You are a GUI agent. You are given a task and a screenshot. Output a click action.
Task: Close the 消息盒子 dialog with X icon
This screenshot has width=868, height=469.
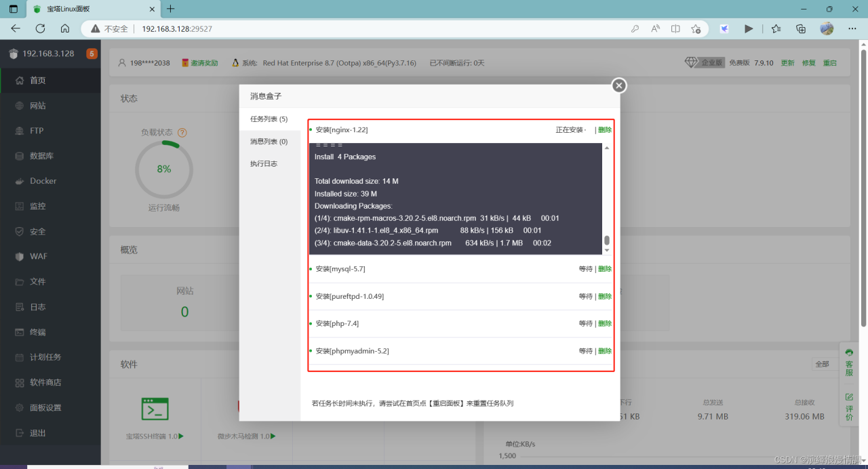click(x=618, y=85)
